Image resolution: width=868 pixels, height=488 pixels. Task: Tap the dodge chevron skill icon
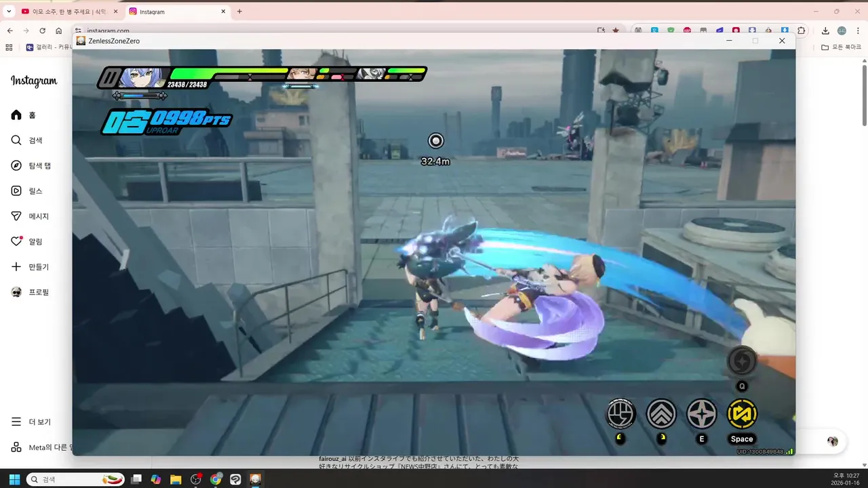pos(661,413)
